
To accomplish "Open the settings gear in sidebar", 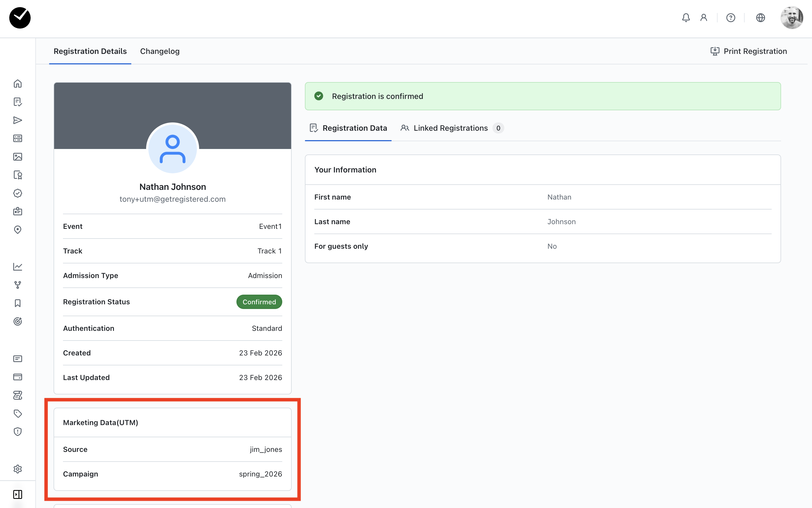I will pos(17,469).
